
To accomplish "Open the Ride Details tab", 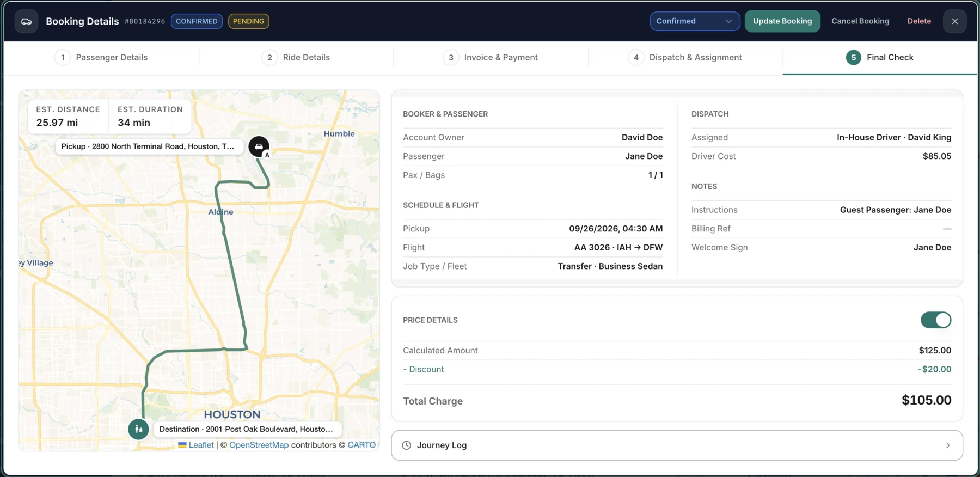I will 296,57.
